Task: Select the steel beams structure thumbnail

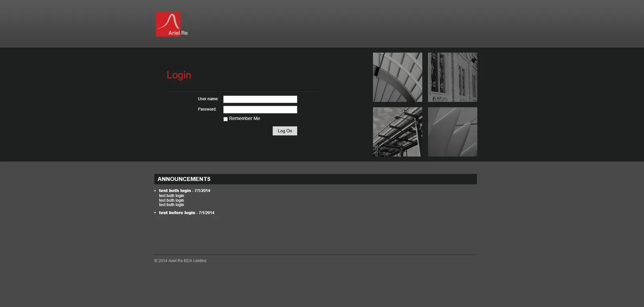Action: (397, 132)
